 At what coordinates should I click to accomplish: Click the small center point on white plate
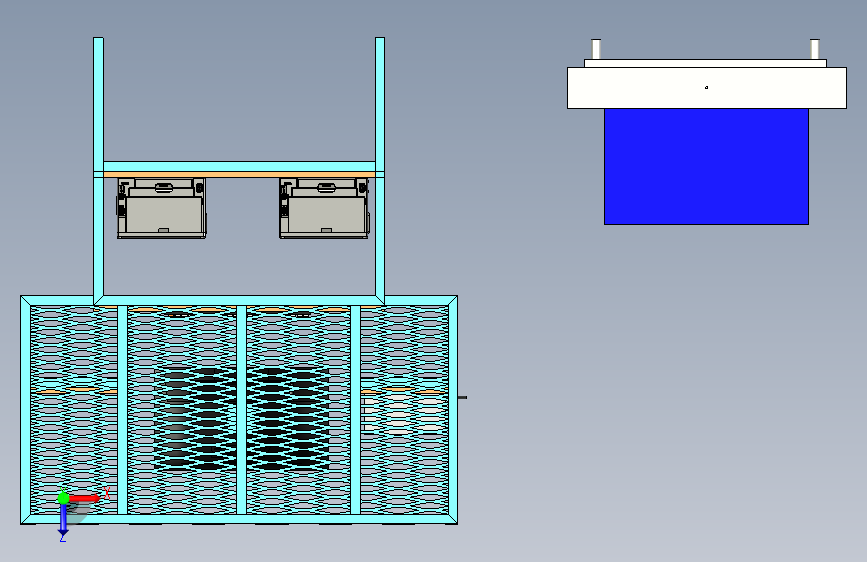pos(706,87)
